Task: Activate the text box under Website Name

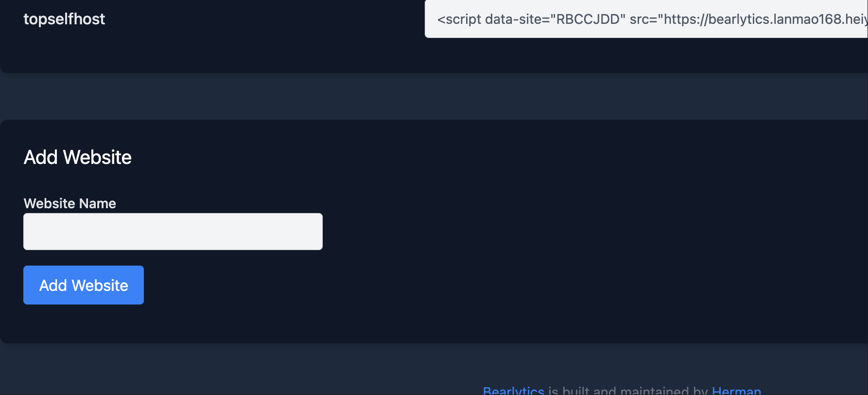Action: (x=173, y=232)
